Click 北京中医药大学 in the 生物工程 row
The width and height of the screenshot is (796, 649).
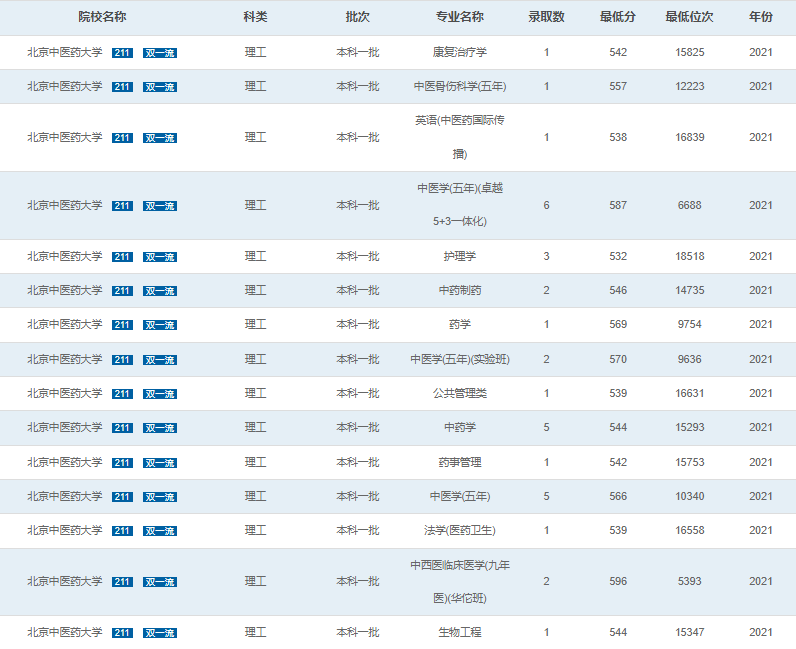pyautogui.click(x=65, y=633)
